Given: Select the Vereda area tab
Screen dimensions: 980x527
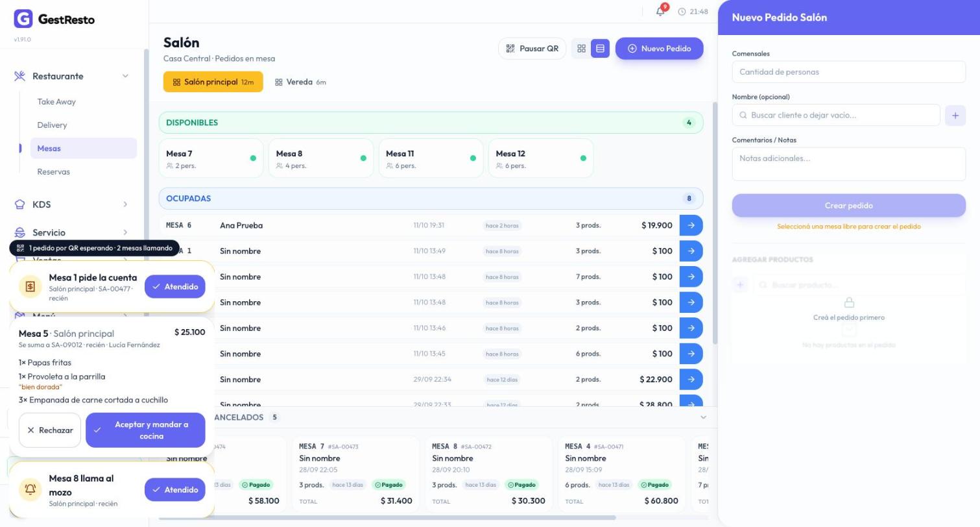Looking at the screenshot, I should 300,82.
